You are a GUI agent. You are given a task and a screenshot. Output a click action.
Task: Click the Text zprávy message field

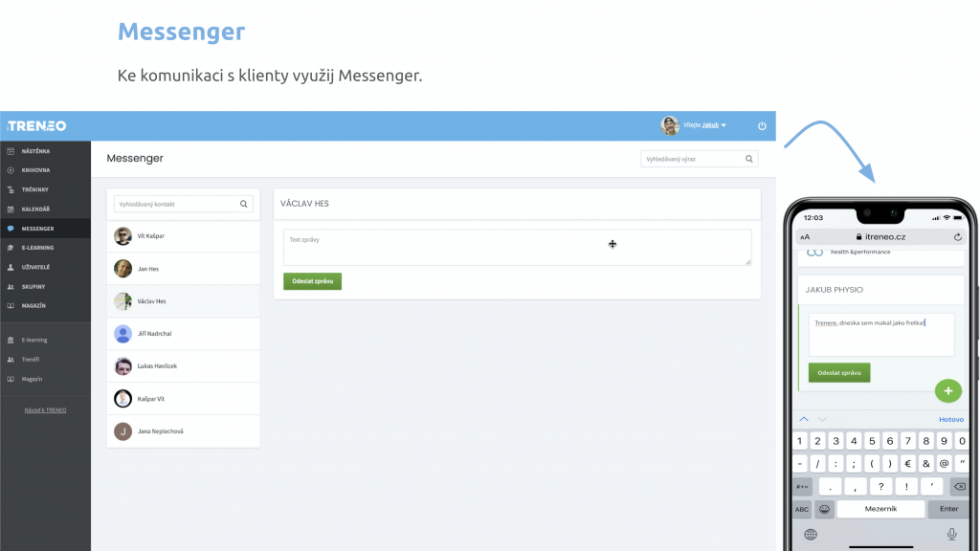pyautogui.click(x=517, y=247)
